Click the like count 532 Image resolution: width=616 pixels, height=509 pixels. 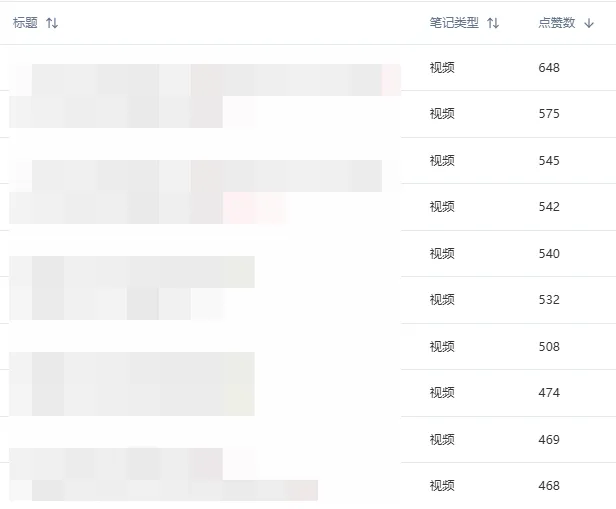548,300
